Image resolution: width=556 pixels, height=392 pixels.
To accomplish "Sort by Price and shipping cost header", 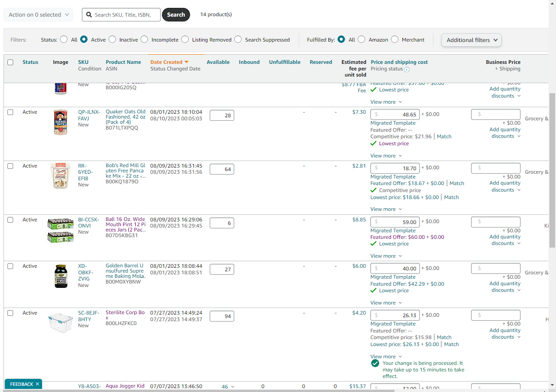I will pos(399,62).
